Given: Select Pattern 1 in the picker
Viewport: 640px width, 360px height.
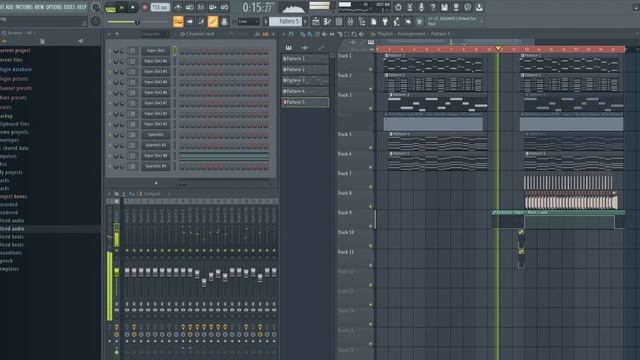Looking at the screenshot, I should [x=305, y=59].
